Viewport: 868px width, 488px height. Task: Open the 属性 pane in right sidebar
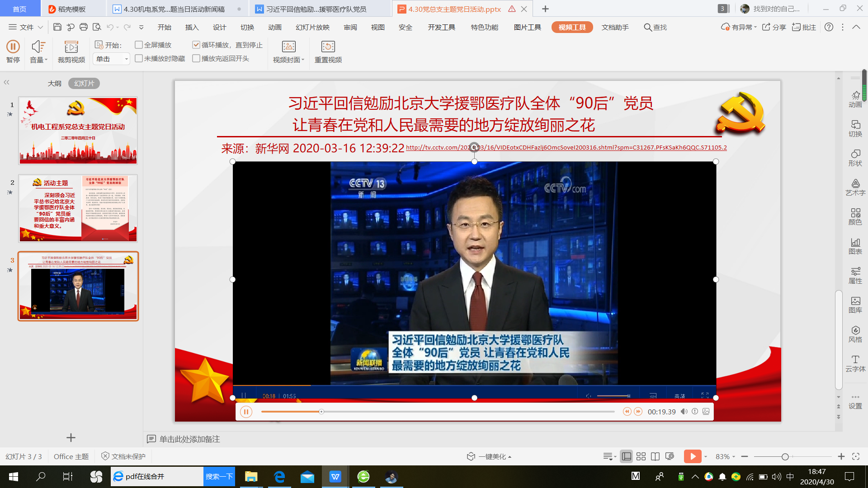(855, 275)
